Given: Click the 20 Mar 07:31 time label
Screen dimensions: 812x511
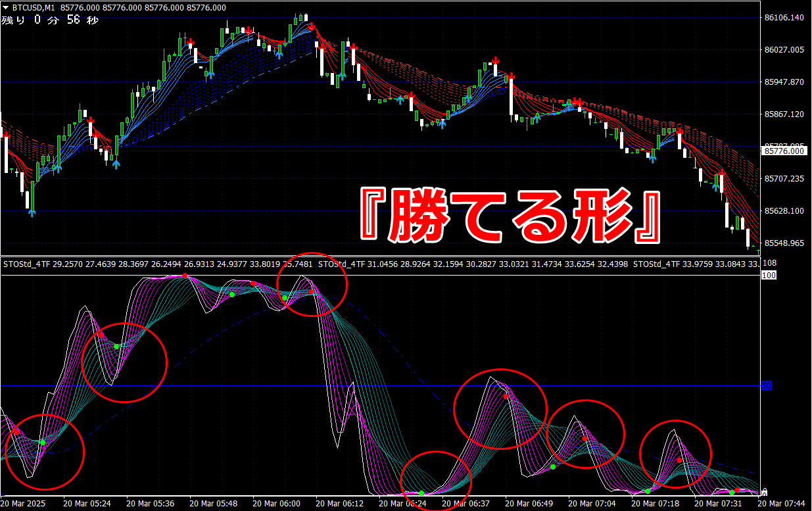Looking at the screenshot, I should (x=719, y=503).
